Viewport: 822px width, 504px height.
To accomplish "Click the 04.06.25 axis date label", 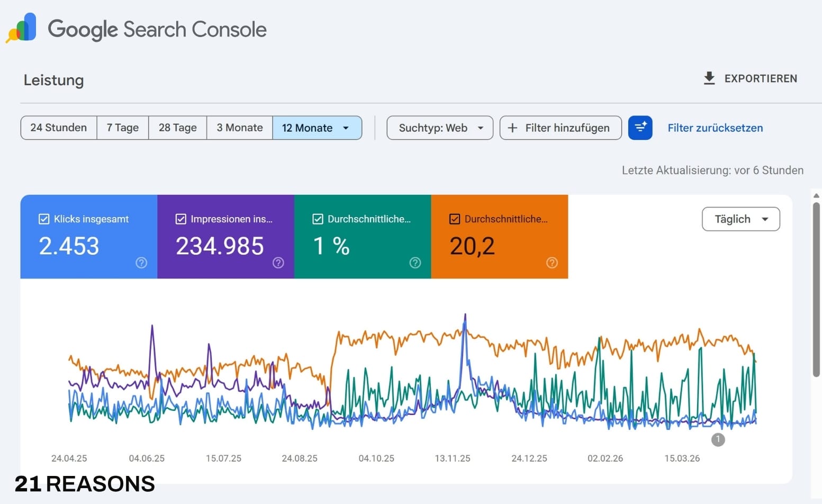I will 147,458.
